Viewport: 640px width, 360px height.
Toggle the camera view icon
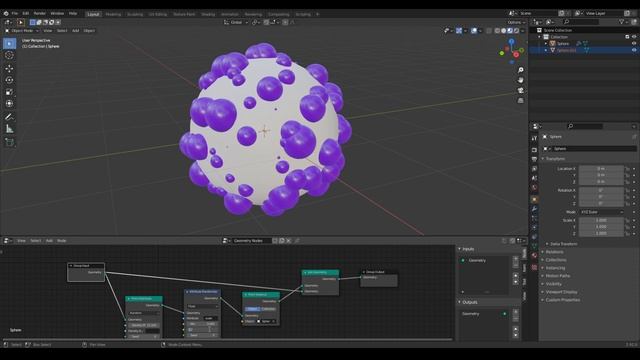520,90
